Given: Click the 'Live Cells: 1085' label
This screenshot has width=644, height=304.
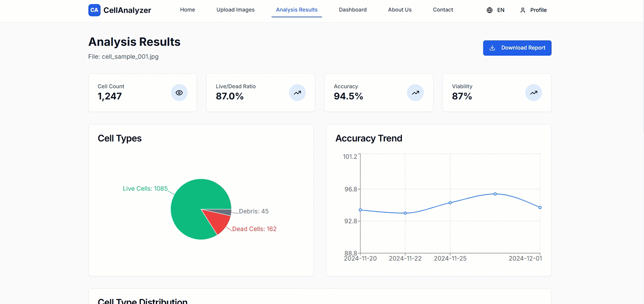Looking at the screenshot, I should 145,188.
